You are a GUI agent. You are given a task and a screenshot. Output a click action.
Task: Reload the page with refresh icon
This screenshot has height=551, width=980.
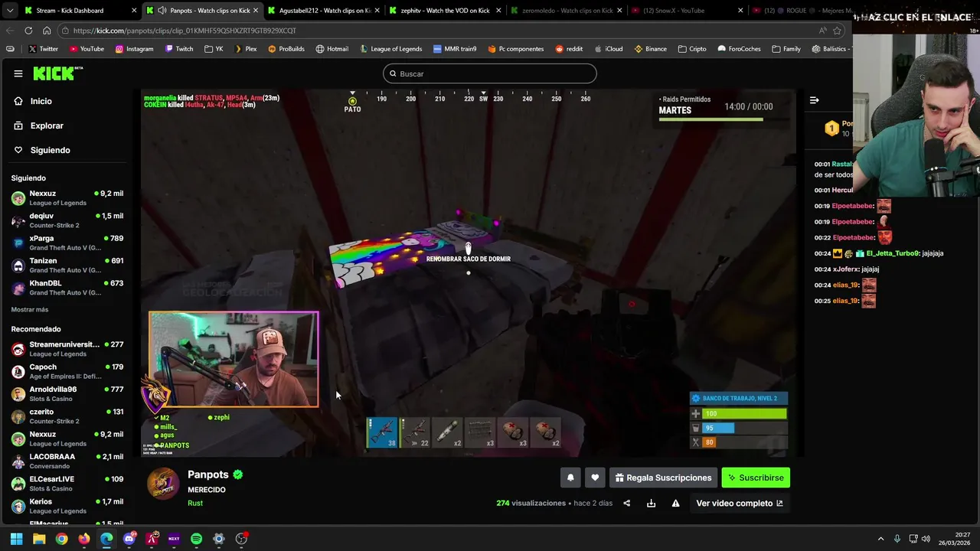pos(28,31)
